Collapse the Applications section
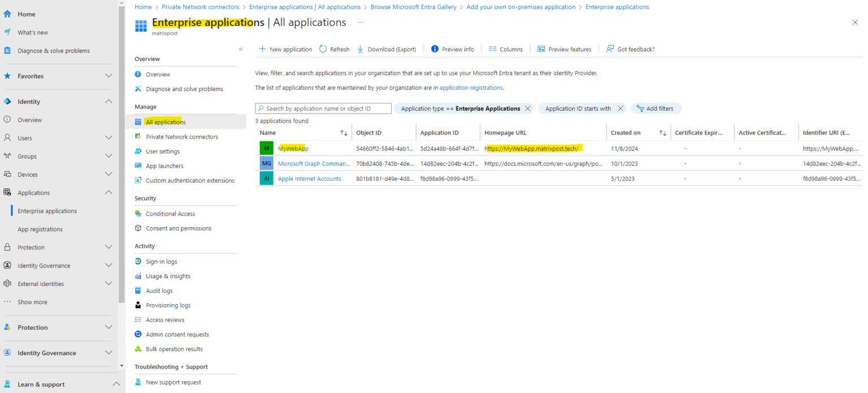Image resolution: width=868 pixels, height=393 pixels. (108, 192)
